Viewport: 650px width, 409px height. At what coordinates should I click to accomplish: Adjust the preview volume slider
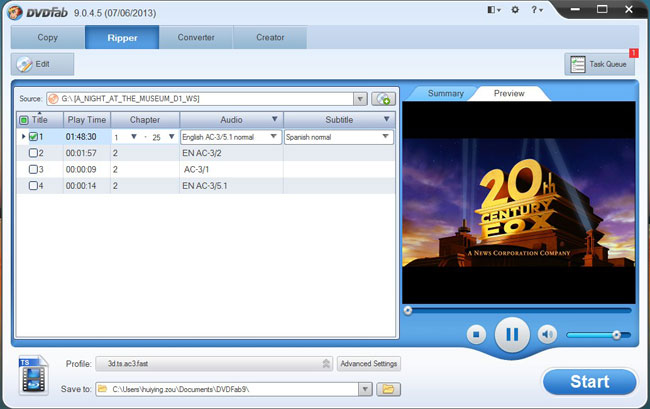click(598, 335)
